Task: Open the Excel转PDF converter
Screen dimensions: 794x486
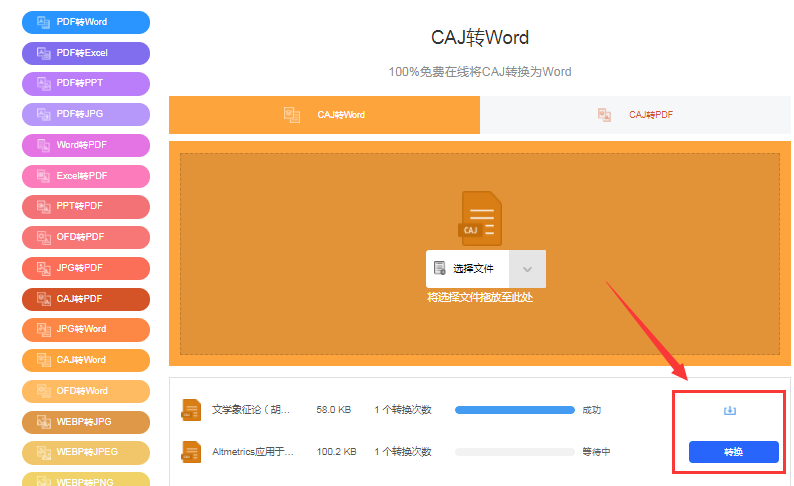Action: tap(86, 176)
